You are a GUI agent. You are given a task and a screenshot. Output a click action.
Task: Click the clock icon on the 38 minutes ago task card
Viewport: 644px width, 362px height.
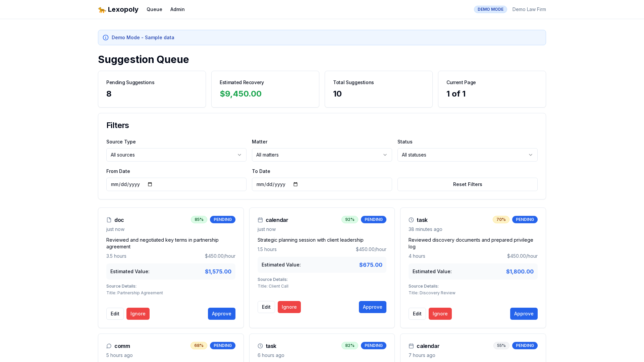[x=411, y=220]
